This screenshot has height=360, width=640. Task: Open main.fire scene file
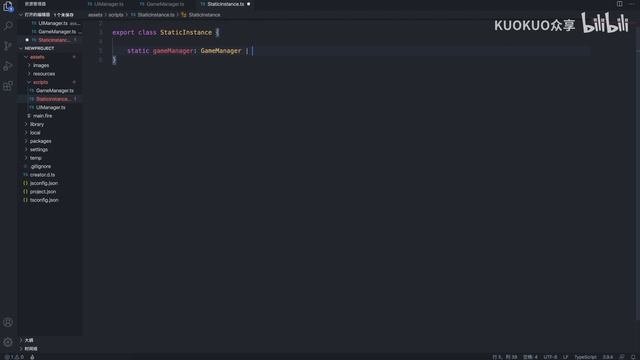42,116
